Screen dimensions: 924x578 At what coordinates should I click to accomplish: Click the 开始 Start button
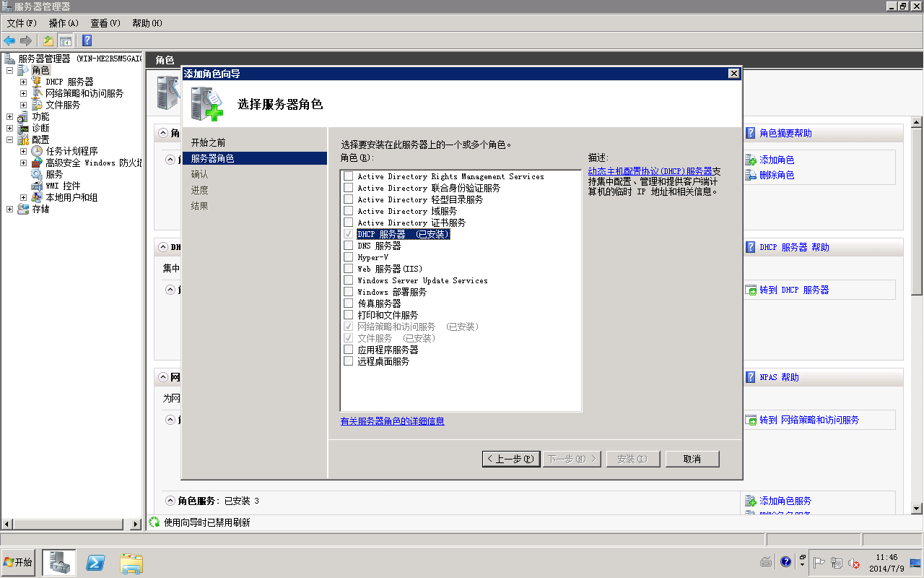click(19, 562)
